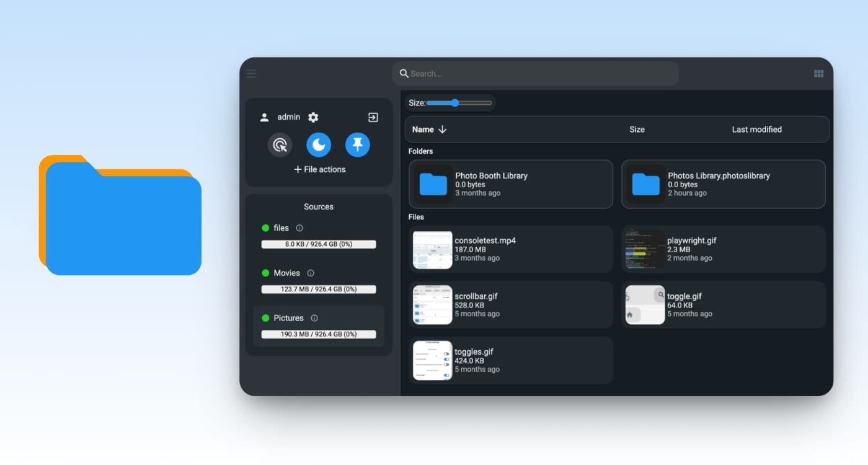Enable single-click mode via cursor icon
868x465 pixels.
click(280, 144)
